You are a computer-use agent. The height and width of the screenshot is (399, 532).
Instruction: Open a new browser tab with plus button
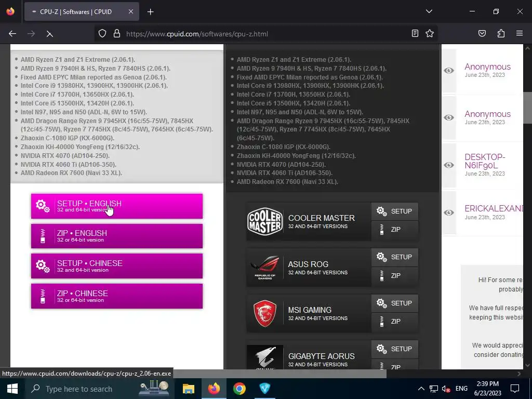tap(150, 12)
